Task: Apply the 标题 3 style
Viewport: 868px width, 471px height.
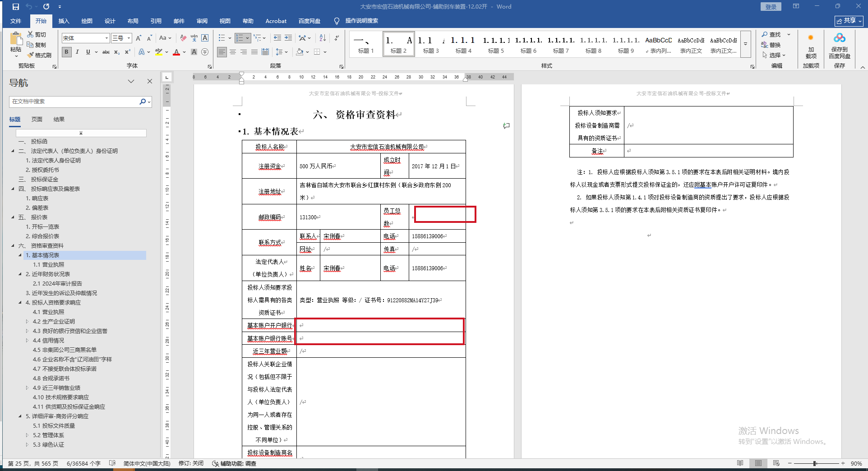Action: click(431, 44)
